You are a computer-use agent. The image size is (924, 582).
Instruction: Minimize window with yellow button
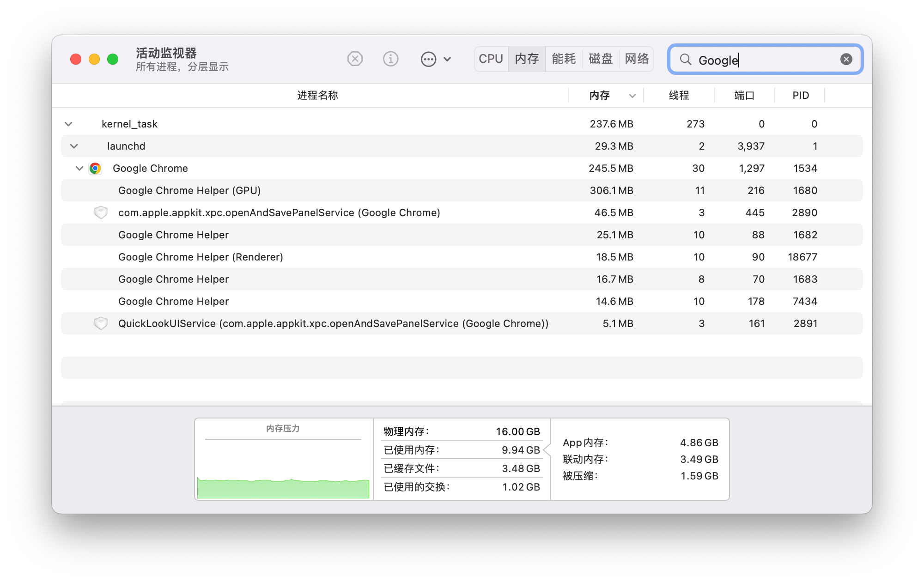tap(94, 59)
